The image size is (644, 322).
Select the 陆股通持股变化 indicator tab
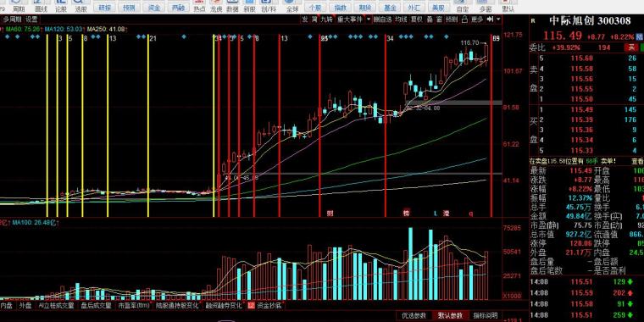[177, 306]
